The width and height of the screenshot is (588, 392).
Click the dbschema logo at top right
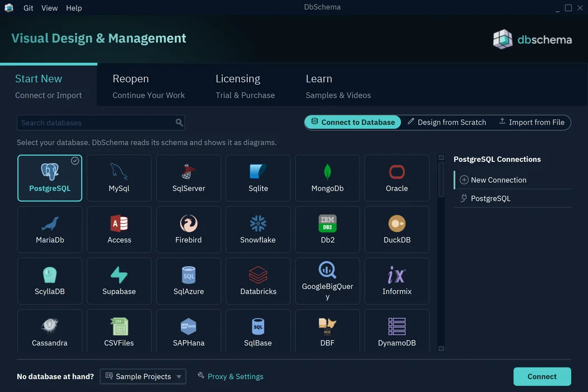[x=532, y=39]
